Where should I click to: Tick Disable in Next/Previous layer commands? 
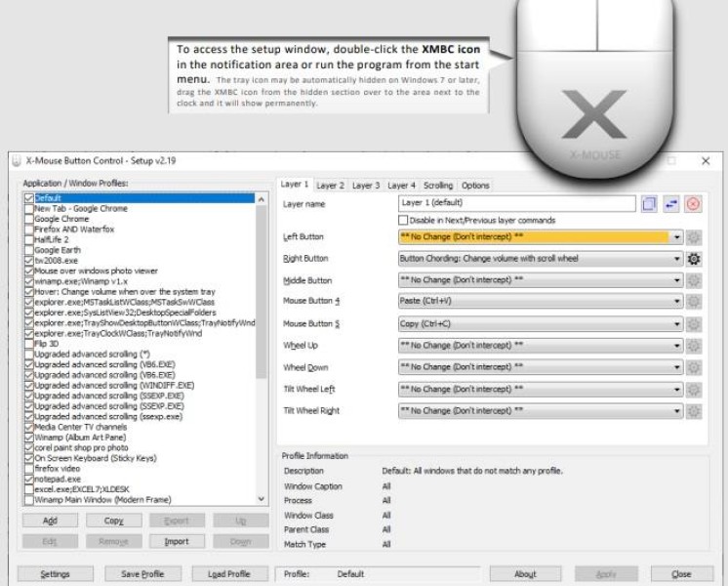tap(403, 221)
